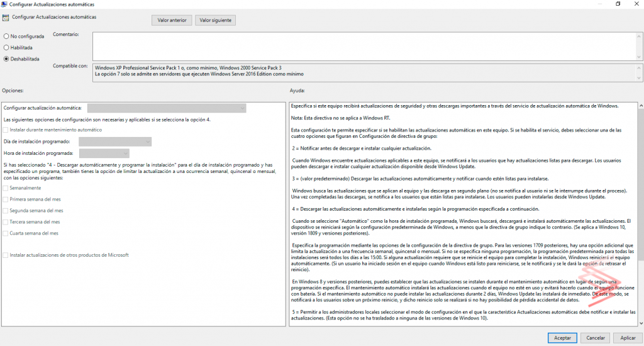Click the help line starting '2 = Notificar antes de descargar'

point(362,148)
